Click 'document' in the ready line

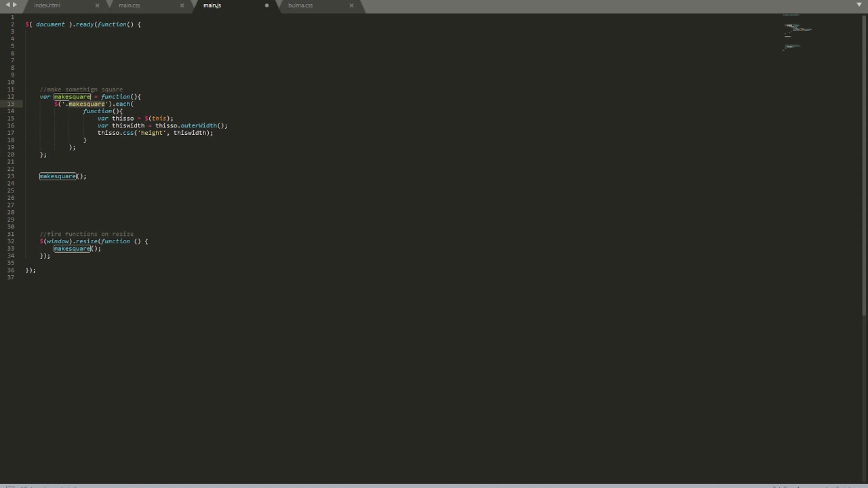(50, 24)
